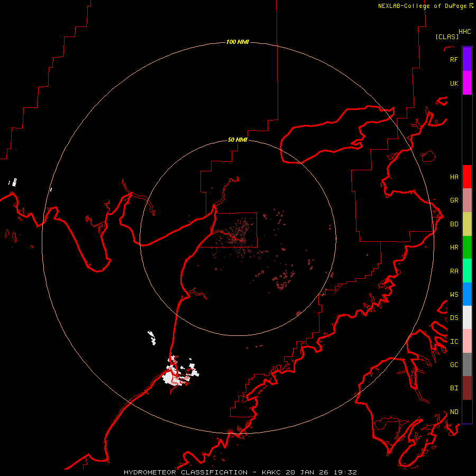Select the BD yellow legend block

pos(467,224)
